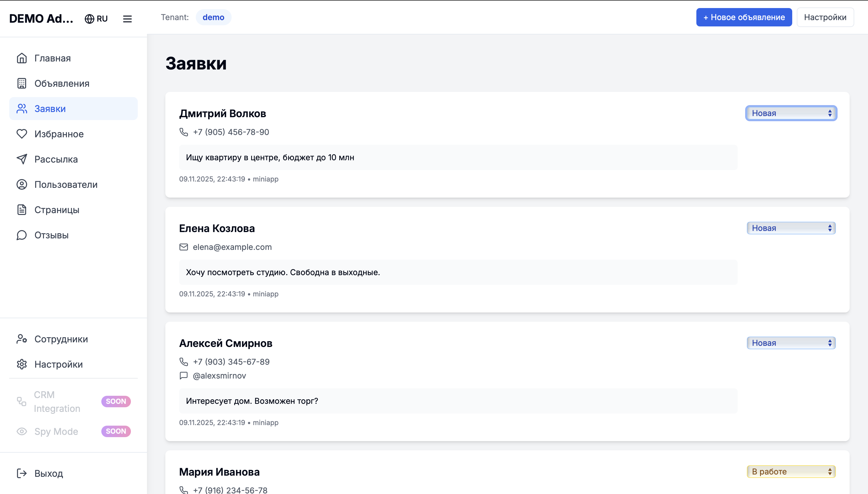Click the home icon next to Главная
Screen dimensions: 868x494
[22, 58]
